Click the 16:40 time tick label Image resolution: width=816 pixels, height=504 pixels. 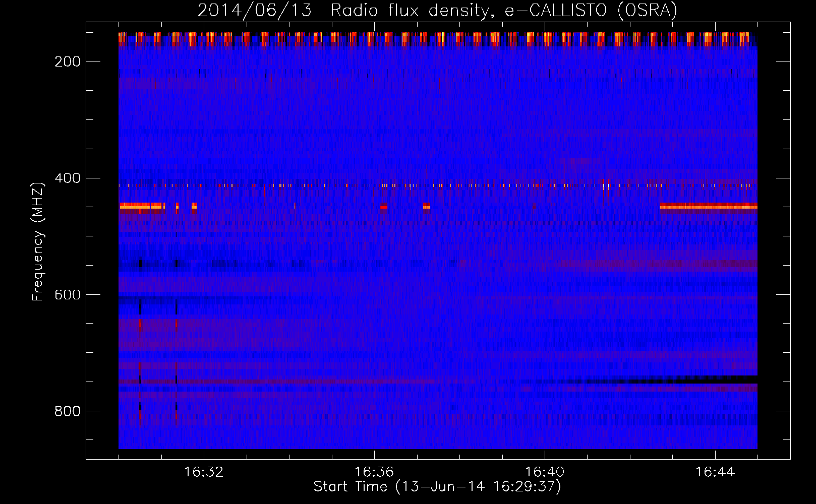(x=545, y=472)
